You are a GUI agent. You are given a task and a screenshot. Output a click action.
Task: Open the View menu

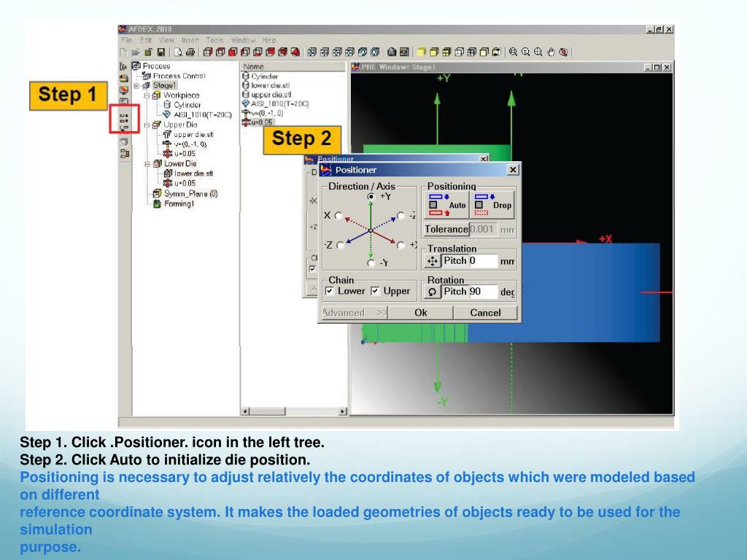coord(167,41)
